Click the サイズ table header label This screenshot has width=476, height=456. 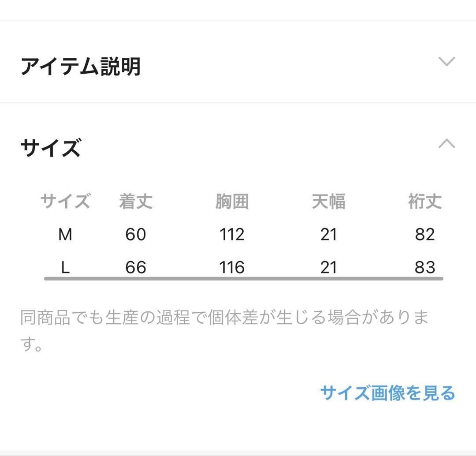point(65,202)
